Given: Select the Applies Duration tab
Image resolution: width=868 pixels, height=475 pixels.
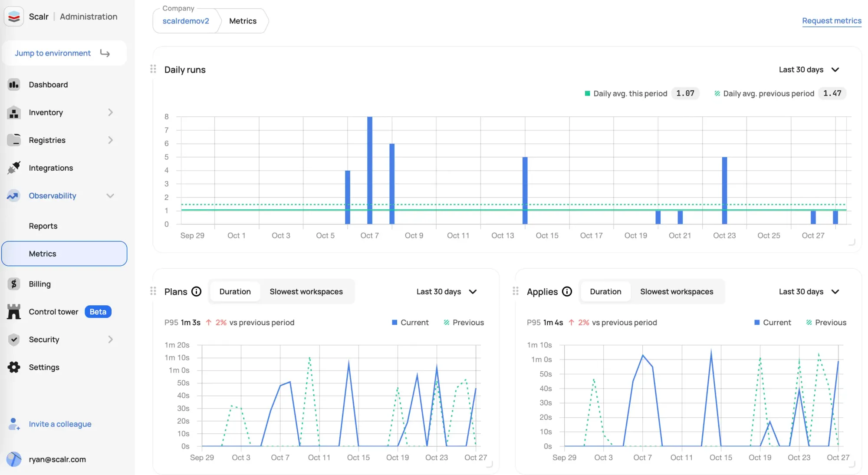Looking at the screenshot, I should pyautogui.click(x=605, y=292).
